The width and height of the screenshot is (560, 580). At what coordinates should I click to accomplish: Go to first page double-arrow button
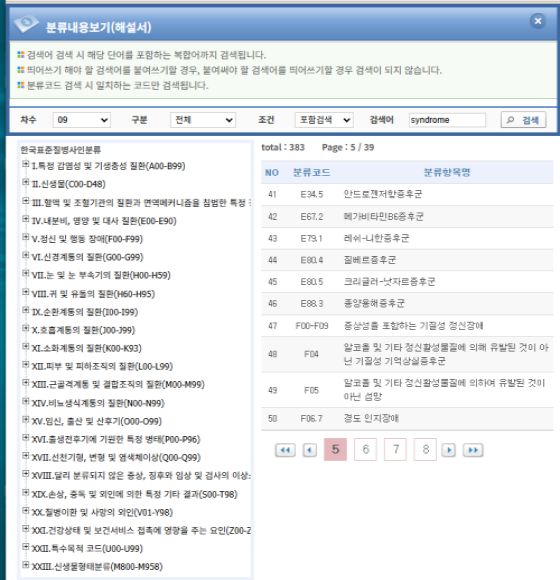[x=285, y=450]
